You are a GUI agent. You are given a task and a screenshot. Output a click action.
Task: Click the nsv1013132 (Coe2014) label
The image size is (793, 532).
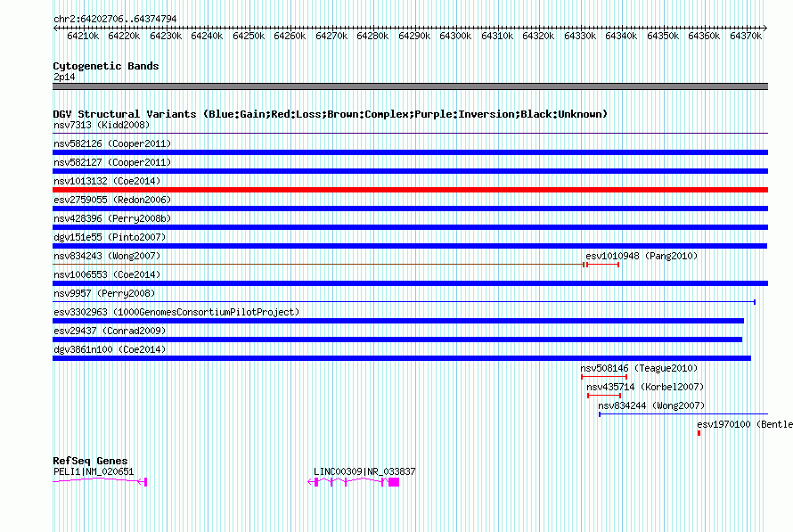tap(107, 181)
